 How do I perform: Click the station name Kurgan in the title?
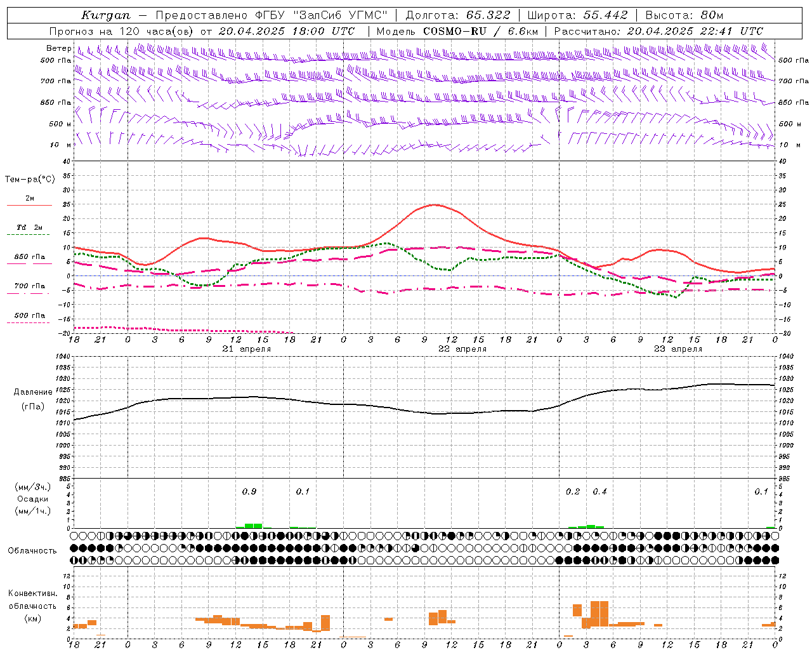pos(105,15)
